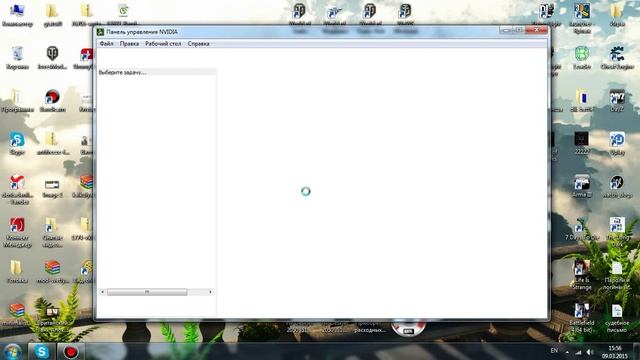This screenshot has height=360, width=640.
Task: Click the right arrow of the task pane scrollbar
Action: coord(211,292)
